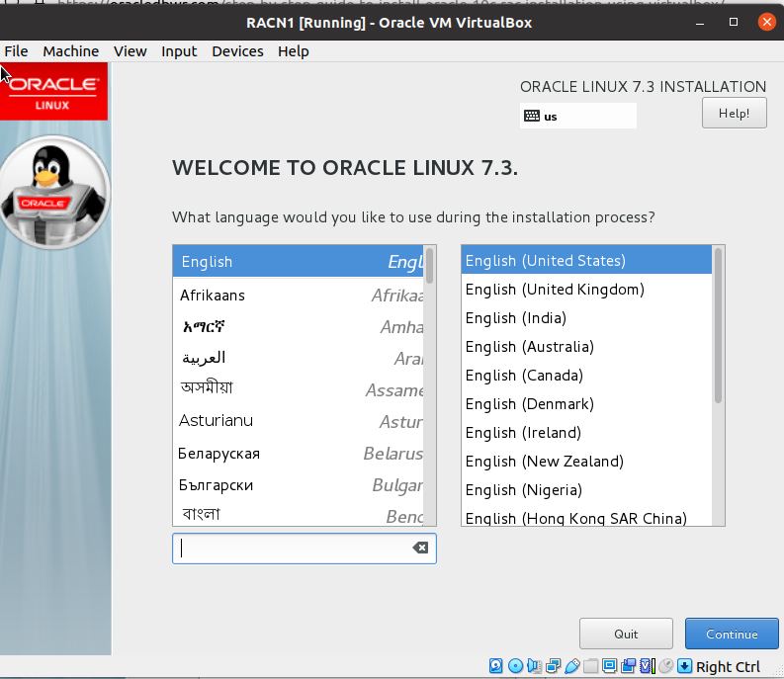Minimize the VirtualBox window

tap(700, 23)
